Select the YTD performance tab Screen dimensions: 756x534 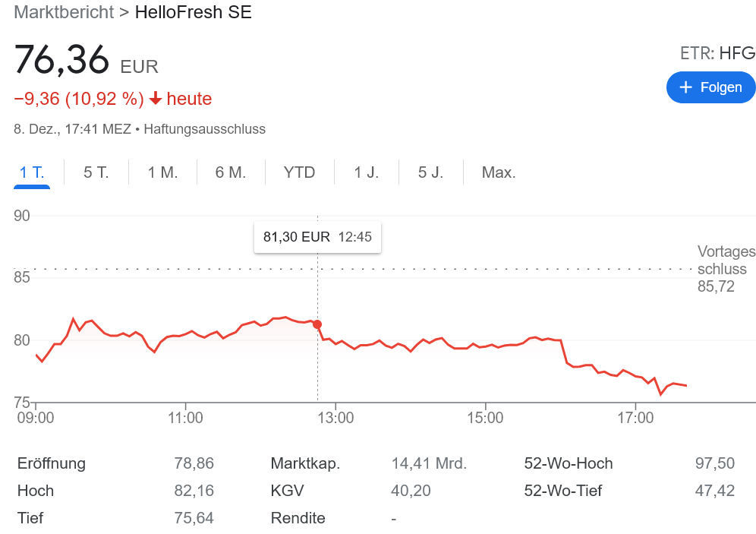(x=299, y=172)
